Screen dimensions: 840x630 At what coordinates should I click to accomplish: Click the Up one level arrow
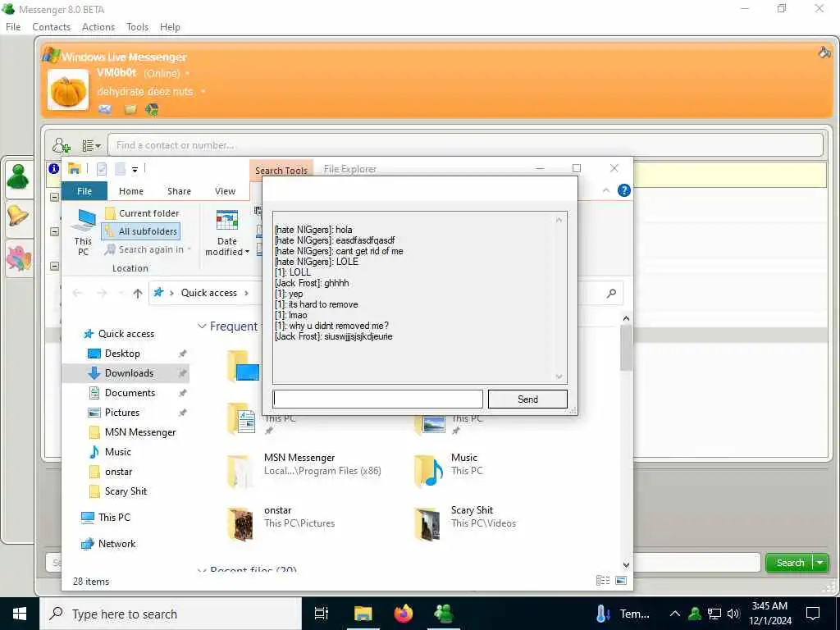coord(138,293)
